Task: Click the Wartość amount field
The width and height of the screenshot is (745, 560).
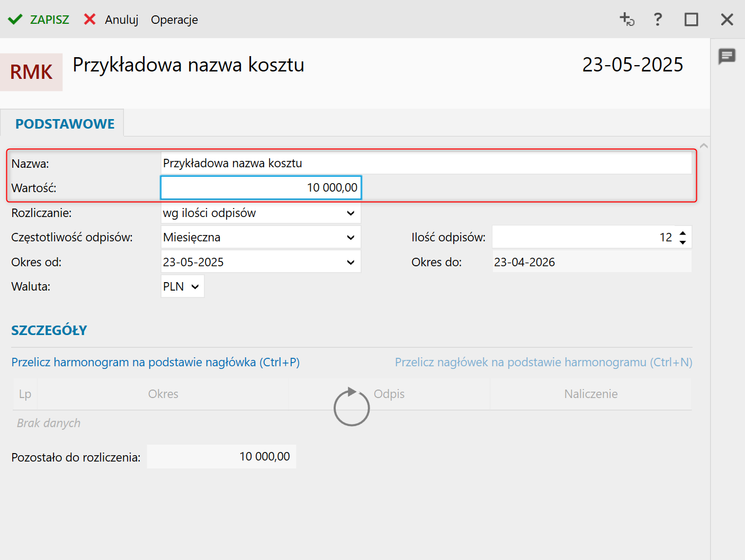Action: point(261,187)
